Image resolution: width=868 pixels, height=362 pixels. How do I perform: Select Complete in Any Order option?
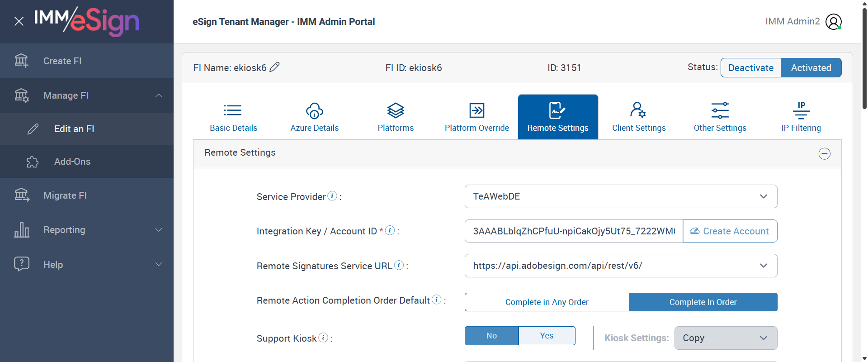click(x=547, y=302)
